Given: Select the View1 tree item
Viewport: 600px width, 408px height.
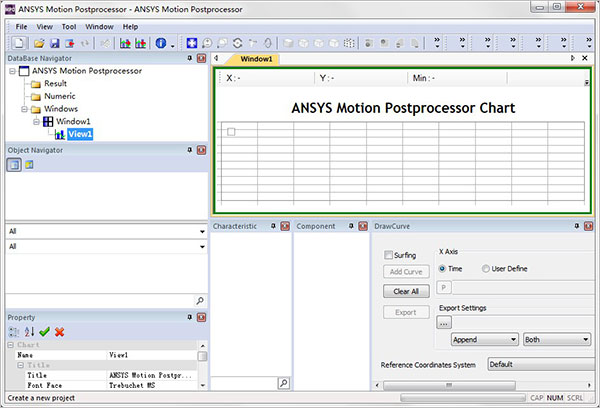Looking at the screenshot, I should coord(80,134).
